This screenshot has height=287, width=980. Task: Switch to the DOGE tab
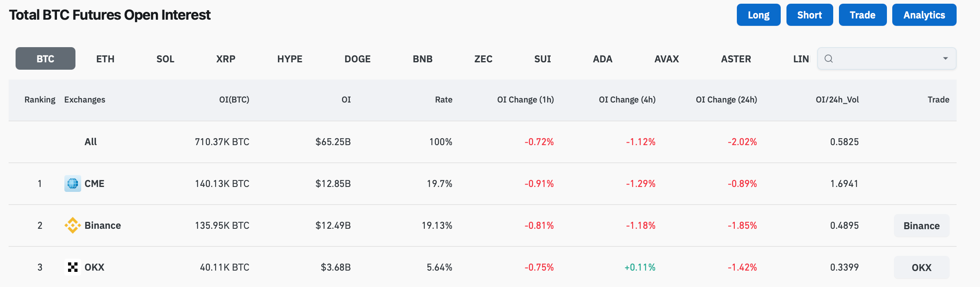[x=357, y=59]
